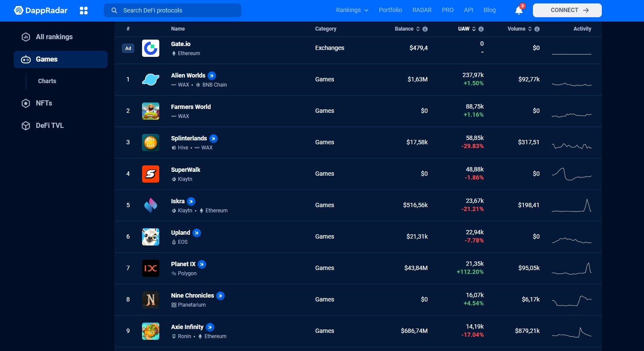Click the Iskra logo
Viewport: 644px width, 351px height.
151,205
